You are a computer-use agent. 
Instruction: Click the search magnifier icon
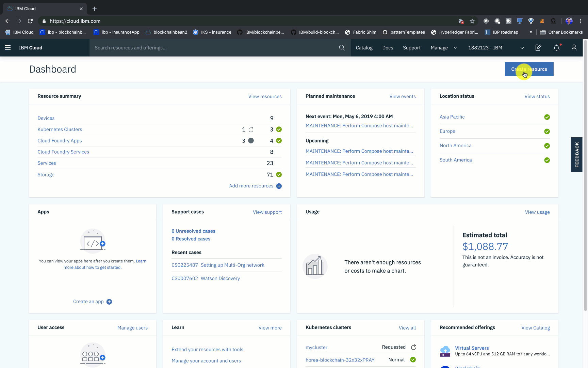coord(342,48)
